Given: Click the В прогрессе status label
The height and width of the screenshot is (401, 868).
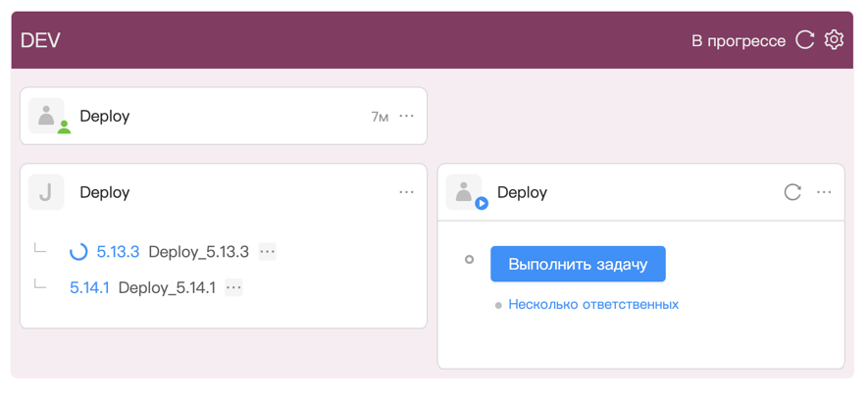Looking at the screenshot, I should click(738, 41).
